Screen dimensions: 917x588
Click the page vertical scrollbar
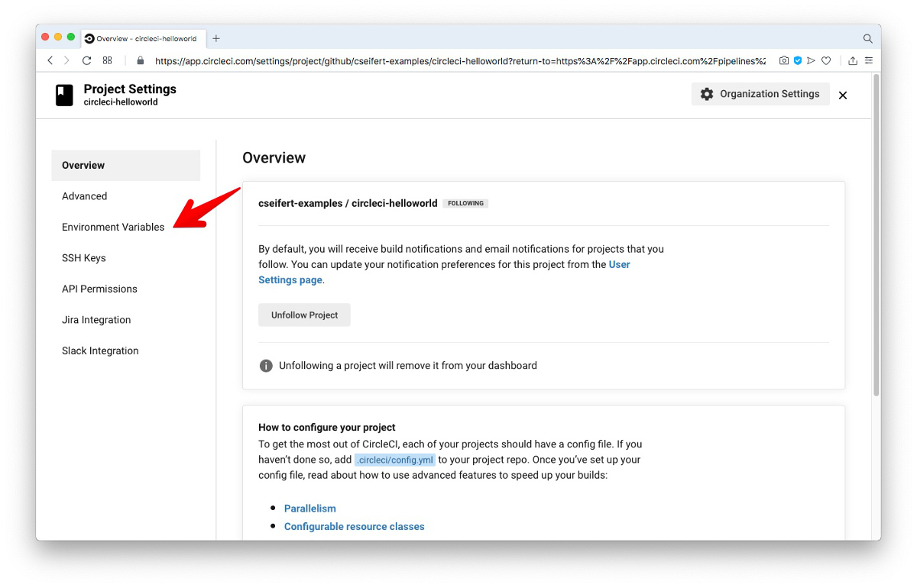876,236
